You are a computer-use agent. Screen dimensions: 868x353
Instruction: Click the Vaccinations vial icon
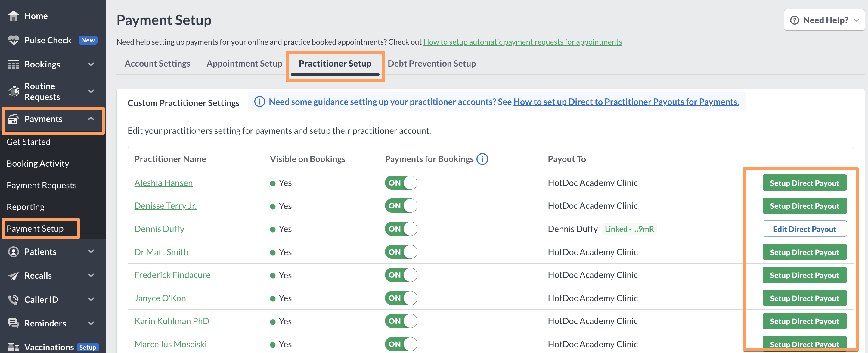point(14,347)
